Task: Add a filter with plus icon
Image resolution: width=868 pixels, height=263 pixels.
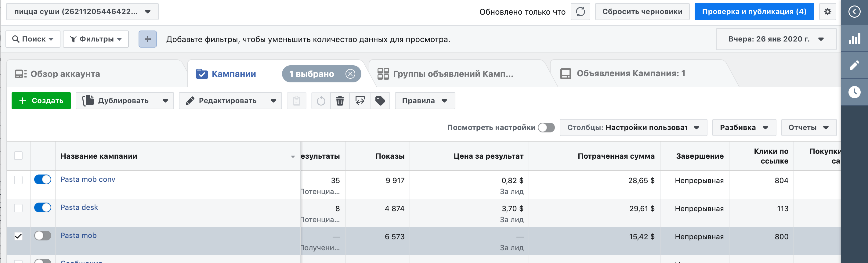Action: pyautogui.click(x=148, y=39)
